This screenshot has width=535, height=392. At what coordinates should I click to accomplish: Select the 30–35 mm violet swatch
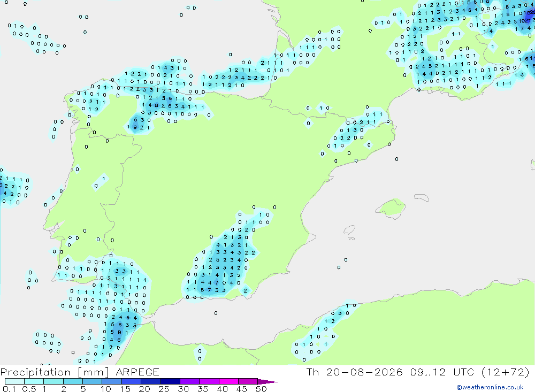tap(190, 381)
